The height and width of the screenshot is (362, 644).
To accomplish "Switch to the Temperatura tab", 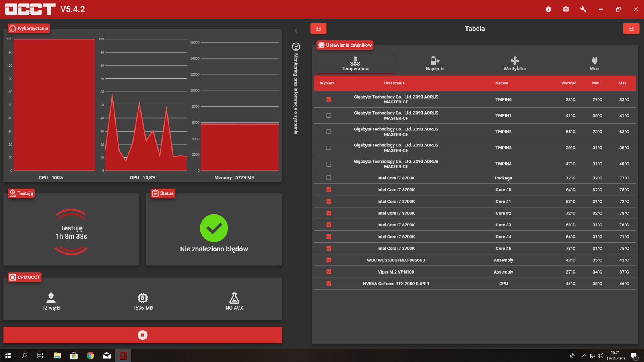I will pyautogui.click(x=355, y=64).
